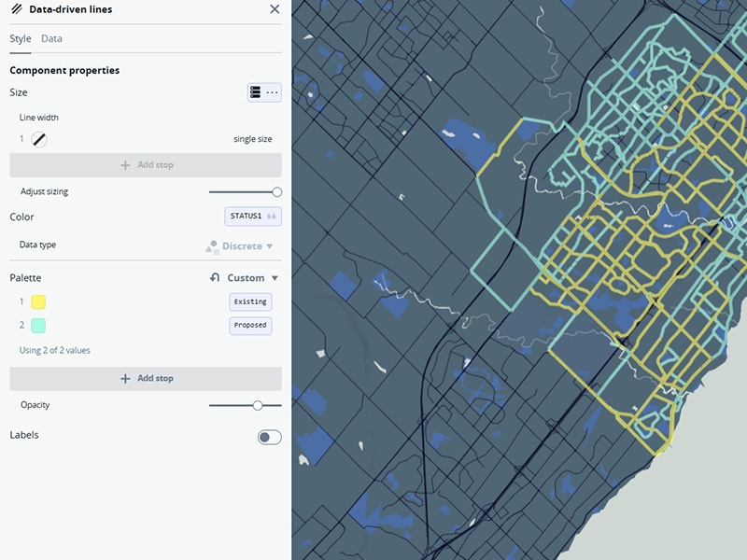This screenshot has width=747, height=560.
Task: Click the Existing value tag
Action: tap(250, 301)
